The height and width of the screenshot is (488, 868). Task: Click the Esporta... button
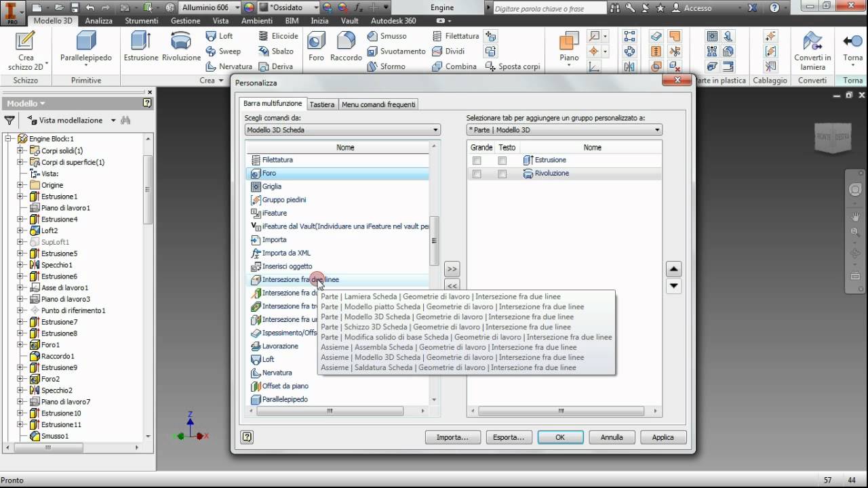509,437
